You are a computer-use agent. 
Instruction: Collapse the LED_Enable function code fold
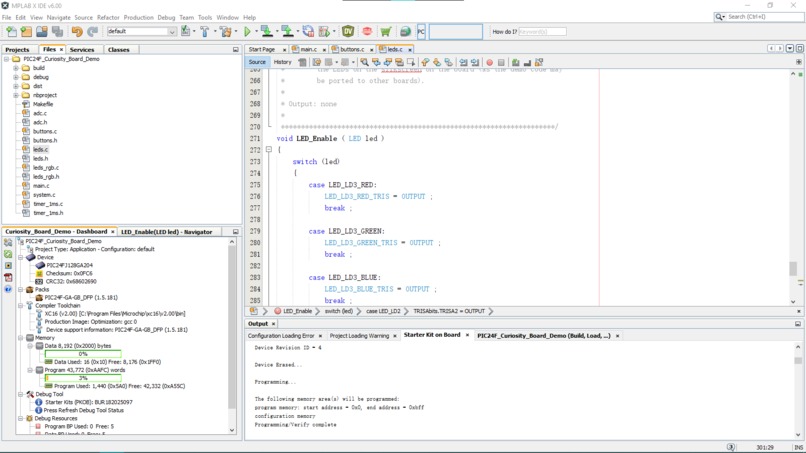tap(269, 150)
